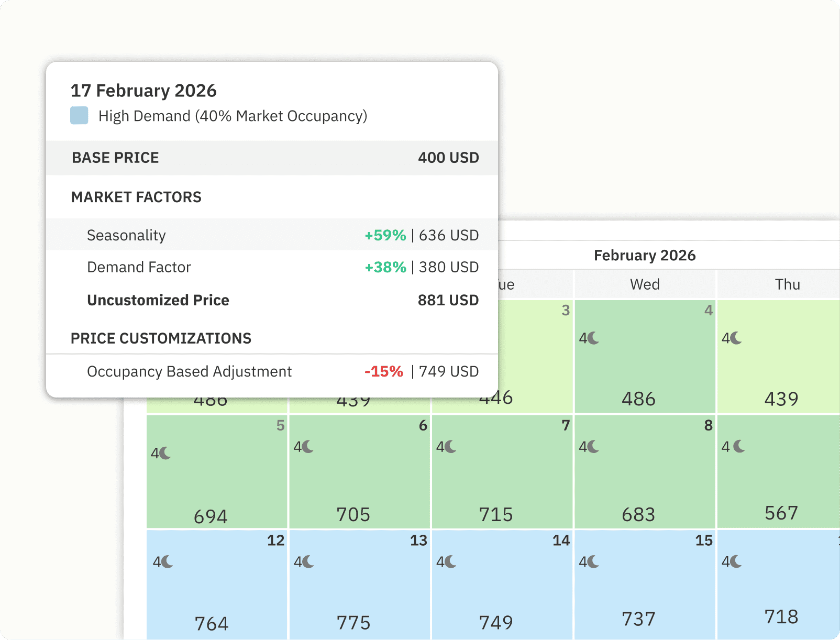Click the High Demand color swatch
The height and width of the screenshot is (640, 840).
(x=79, y=116)
